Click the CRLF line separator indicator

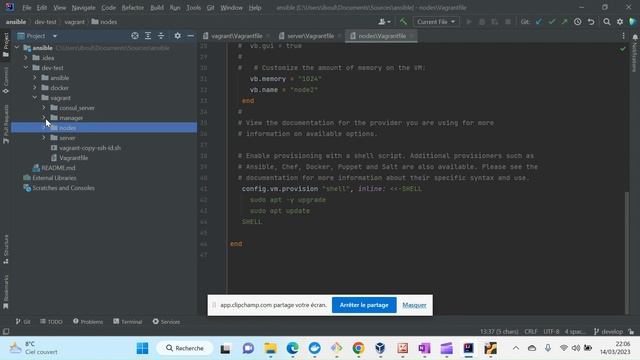pos(531,331)
